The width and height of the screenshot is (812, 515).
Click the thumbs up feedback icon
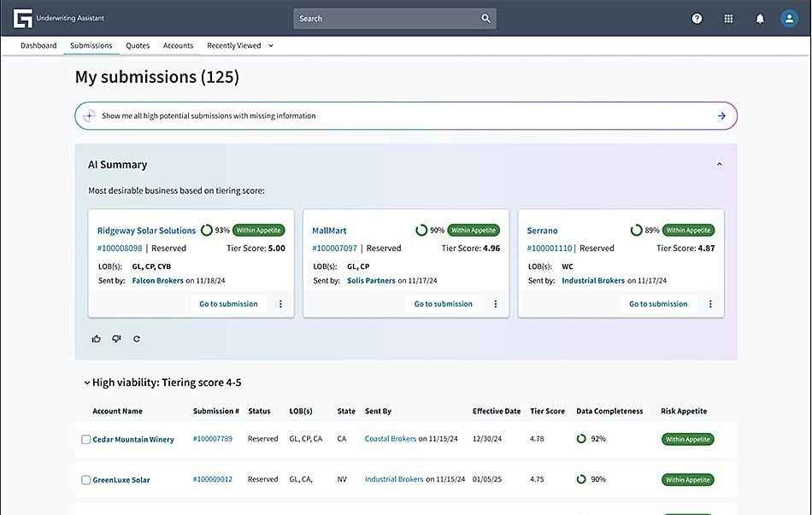click(x=96, y=339)
